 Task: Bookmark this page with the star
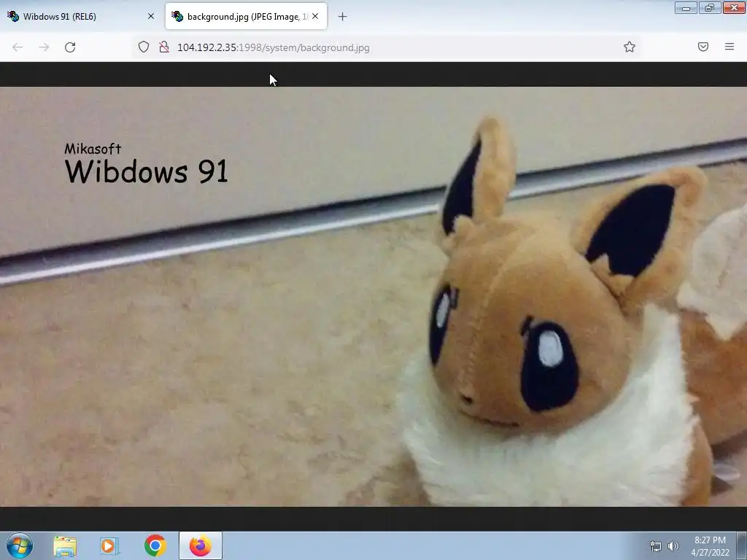[630, 47]
